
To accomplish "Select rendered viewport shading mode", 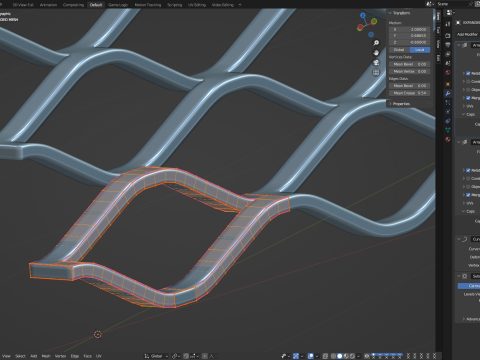I will tap(352, 356).
